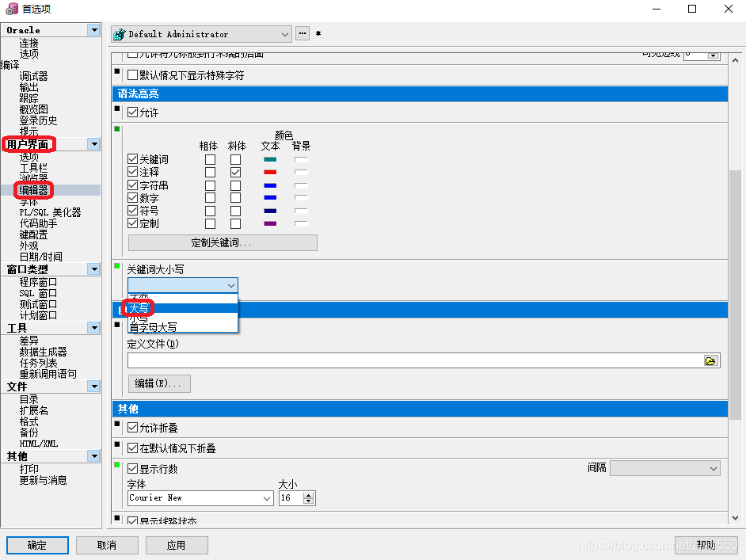Toggle the 定制 highlight checkbox
Viewport: 746px width, 560px height.
(x=133, y=223)
